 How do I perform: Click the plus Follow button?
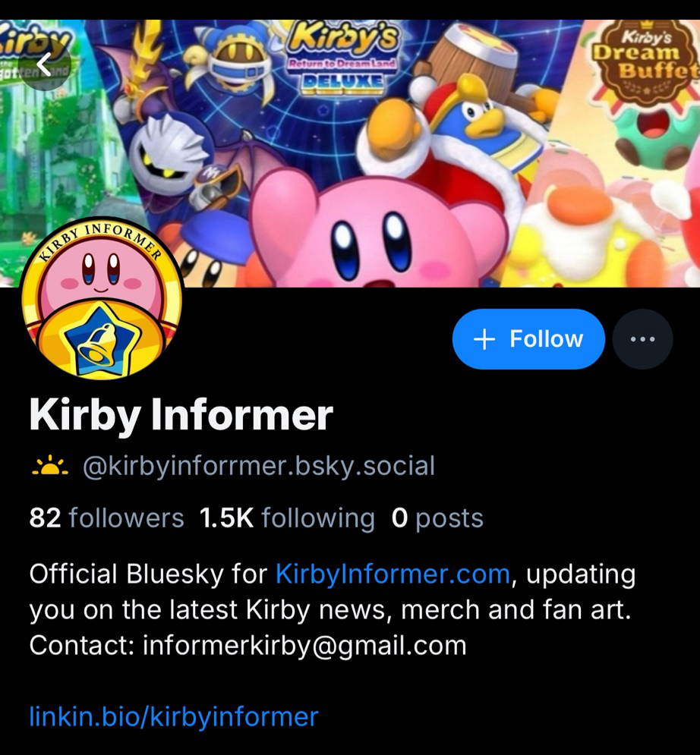pyautogui.click(x=528, y=339)
